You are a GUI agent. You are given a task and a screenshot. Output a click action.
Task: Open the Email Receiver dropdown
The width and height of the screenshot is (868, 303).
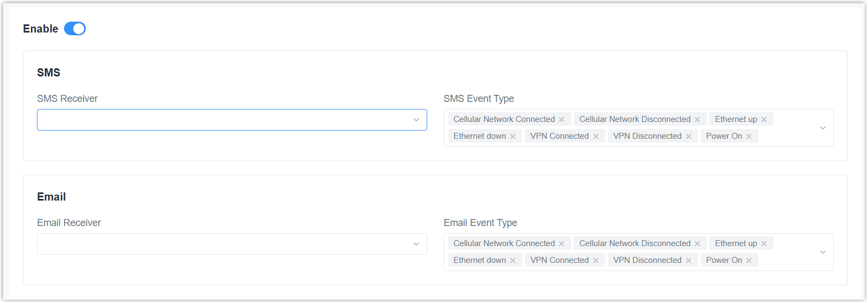click(x=232, y=244)
